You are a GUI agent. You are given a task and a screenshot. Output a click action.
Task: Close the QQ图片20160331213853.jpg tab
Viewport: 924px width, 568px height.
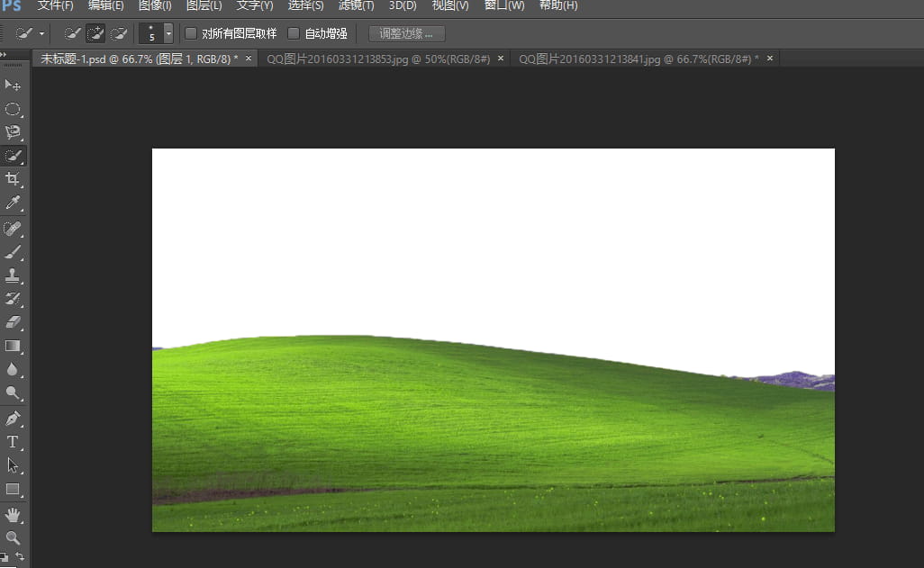coord(501,59)
